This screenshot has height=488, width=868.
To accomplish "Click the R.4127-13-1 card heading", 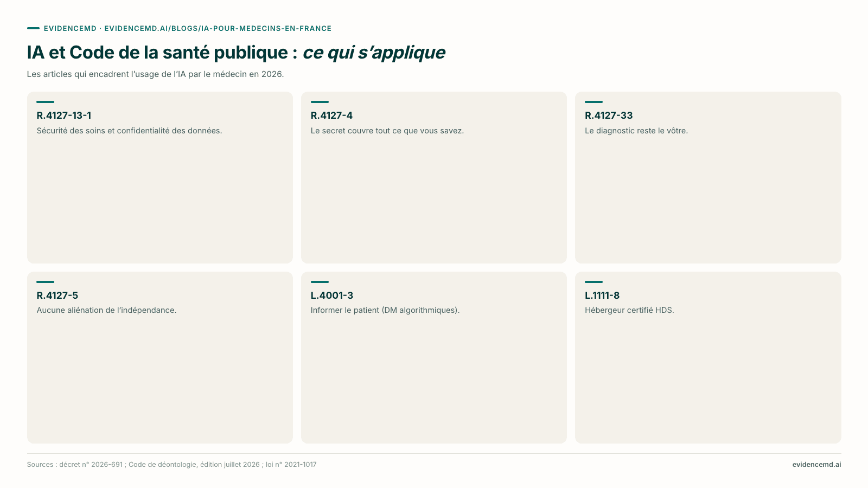I will click(64, 115).
